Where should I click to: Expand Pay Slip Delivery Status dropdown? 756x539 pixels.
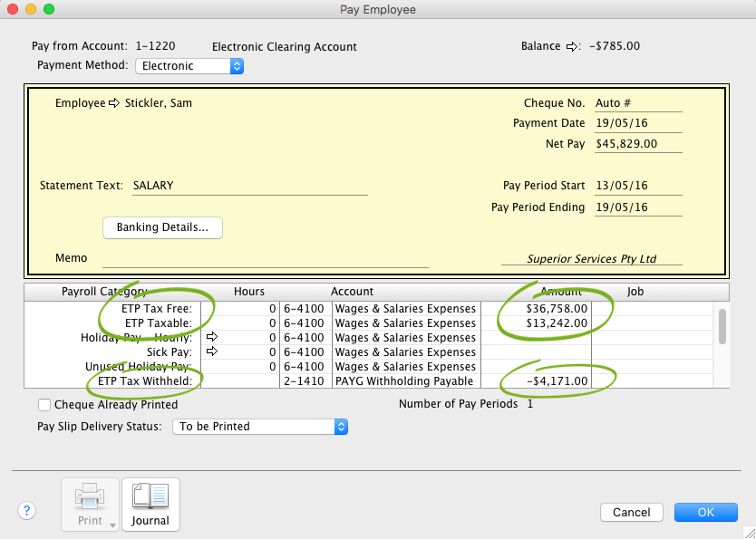[259, 426]
